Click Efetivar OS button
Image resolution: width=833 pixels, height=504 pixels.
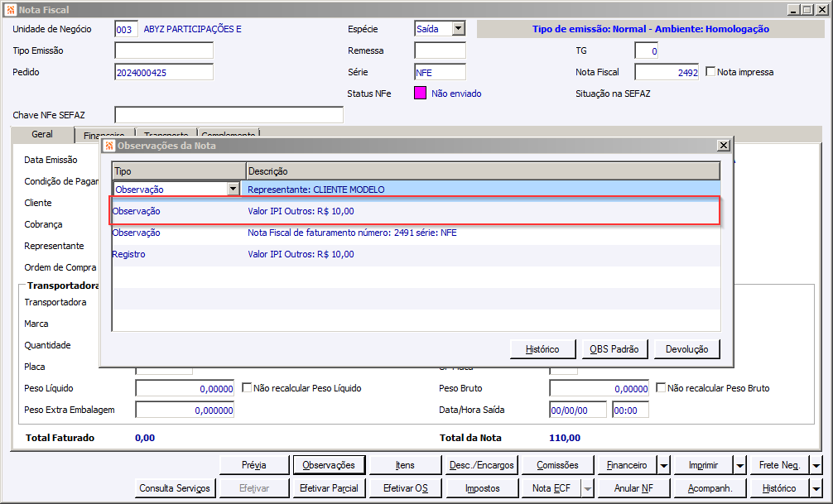click(406, 488)
